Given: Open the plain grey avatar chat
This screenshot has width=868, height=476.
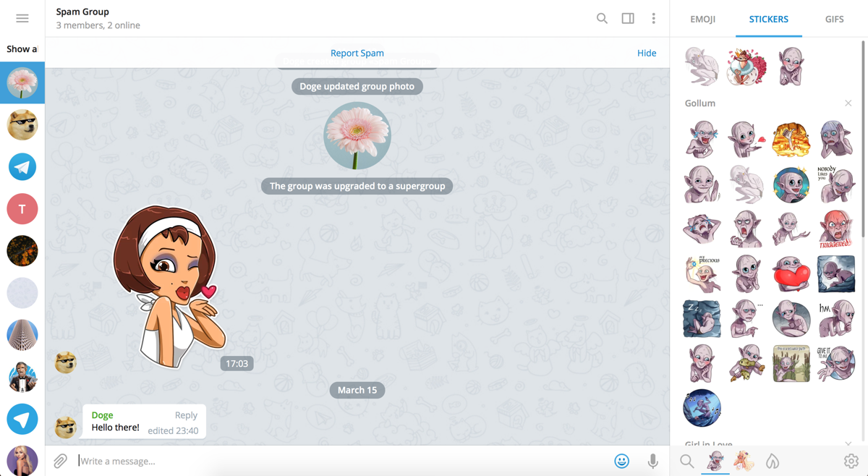Looking at the screenshot, I should tap(22, 293).
